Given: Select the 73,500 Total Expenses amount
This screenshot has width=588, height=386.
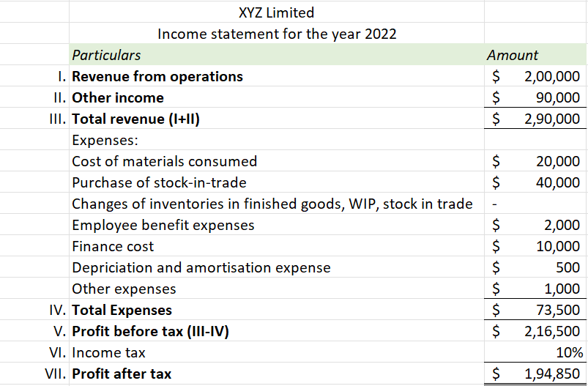Looking at the screenshot, I should pyautogui.click(x=558, y=310).
